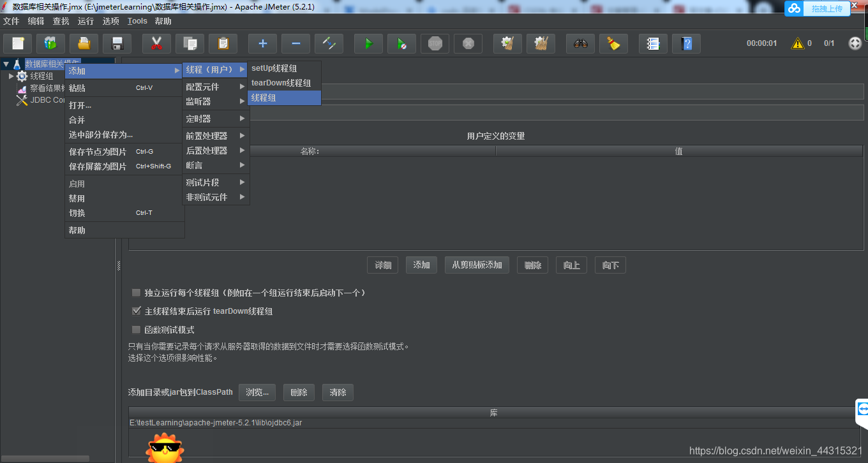The image size is (868, 463).
Task: Click the cloud upload icon at top right
Action: [795, 8]
